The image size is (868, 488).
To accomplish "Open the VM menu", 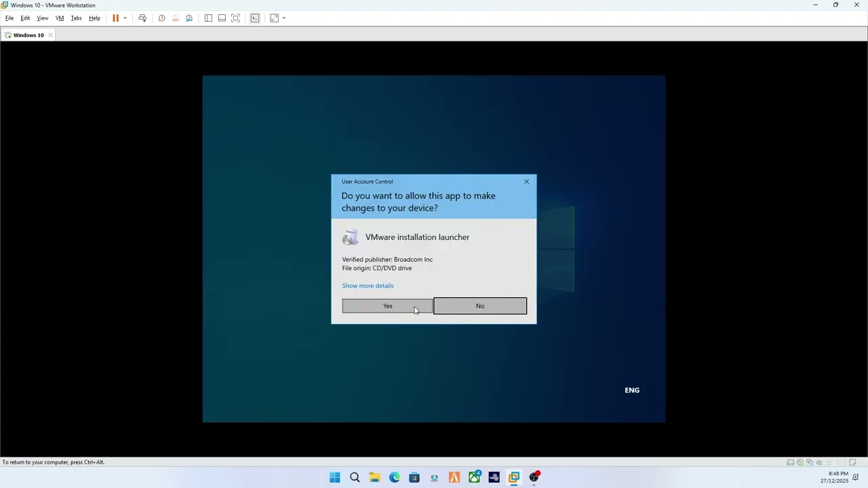I will pos(60,18).
